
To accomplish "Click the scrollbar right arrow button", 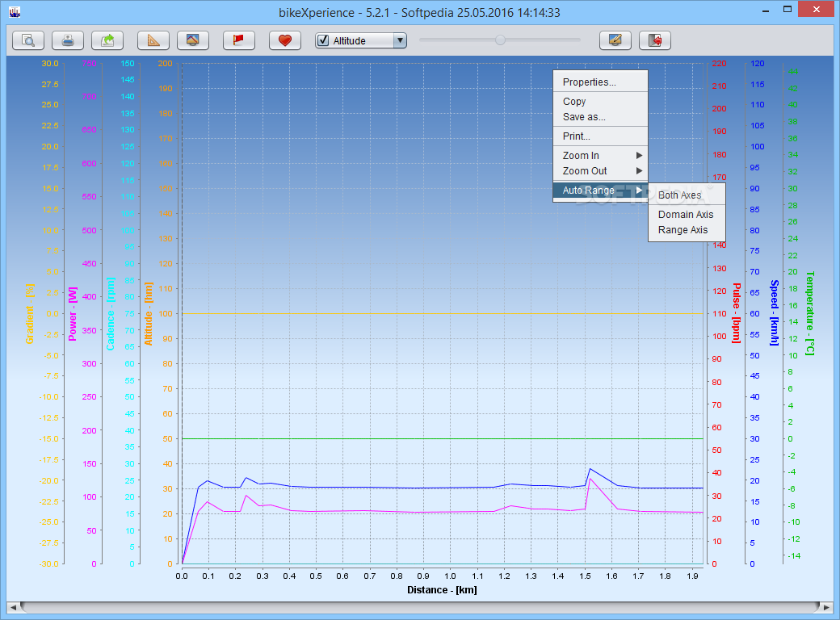I will [826, 607].
